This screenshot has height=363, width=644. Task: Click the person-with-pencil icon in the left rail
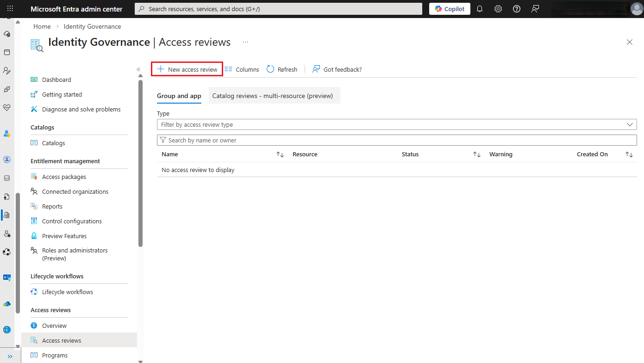[7, 70]
